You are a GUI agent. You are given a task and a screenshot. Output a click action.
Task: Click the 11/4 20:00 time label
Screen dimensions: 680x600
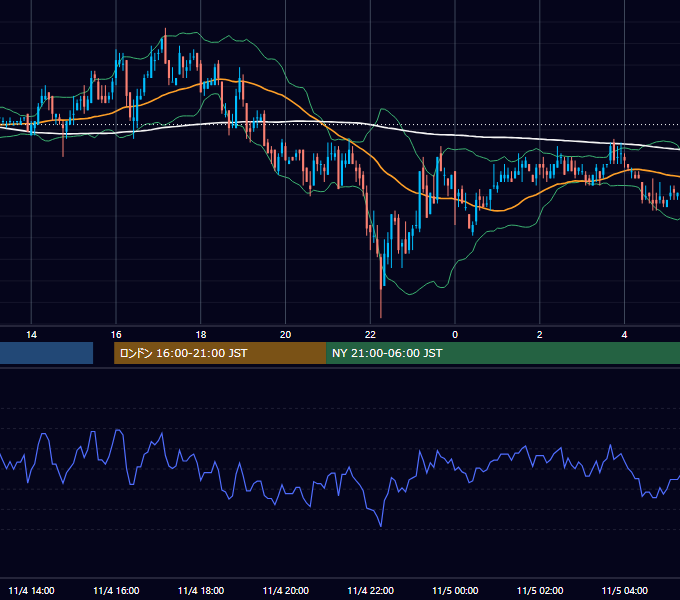(x=285, y=590)
